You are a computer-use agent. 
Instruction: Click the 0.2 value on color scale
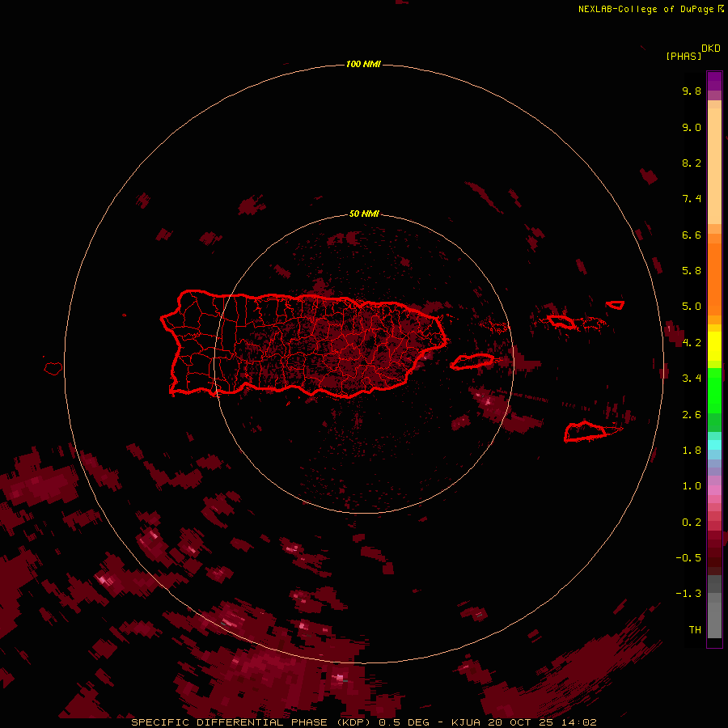(x=692, y=523)
